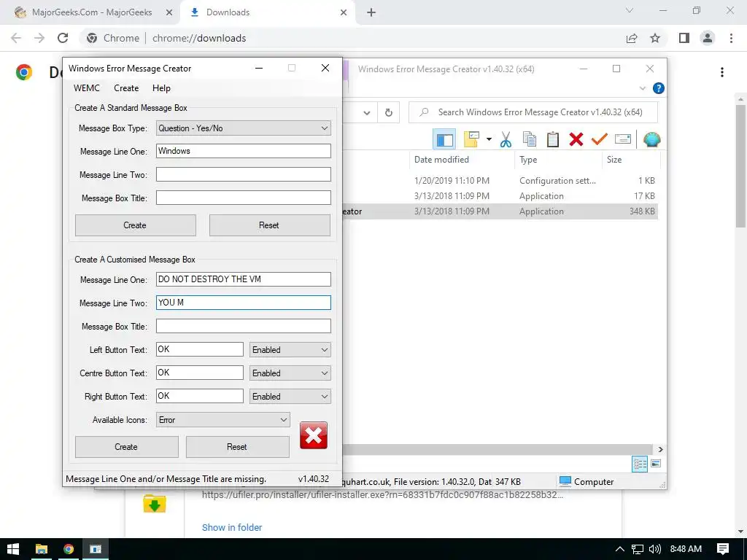The width and height of the screenshot is (747, 560).
Task: Click the red error icon preview
Action: coord(314,435)
